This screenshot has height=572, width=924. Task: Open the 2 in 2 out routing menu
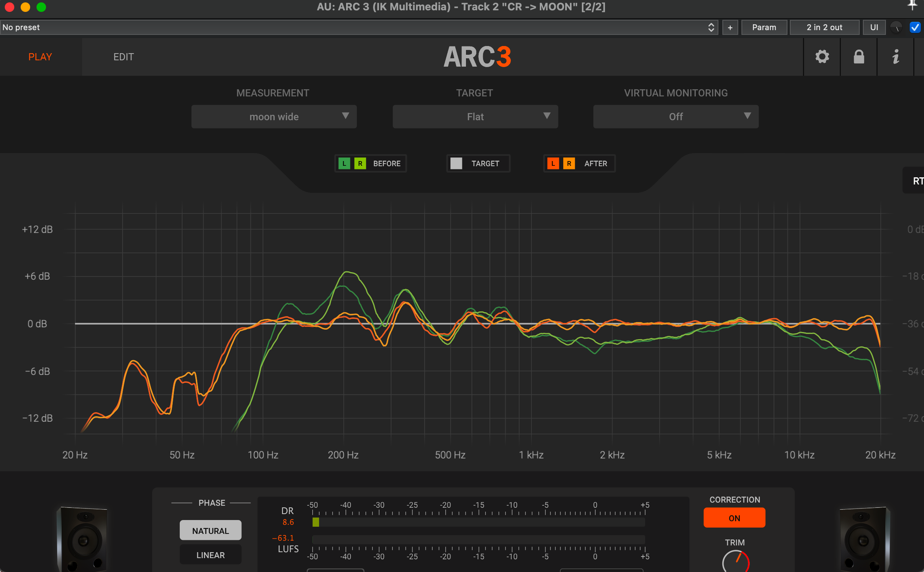pyautogui.click(x=824, y=27)
